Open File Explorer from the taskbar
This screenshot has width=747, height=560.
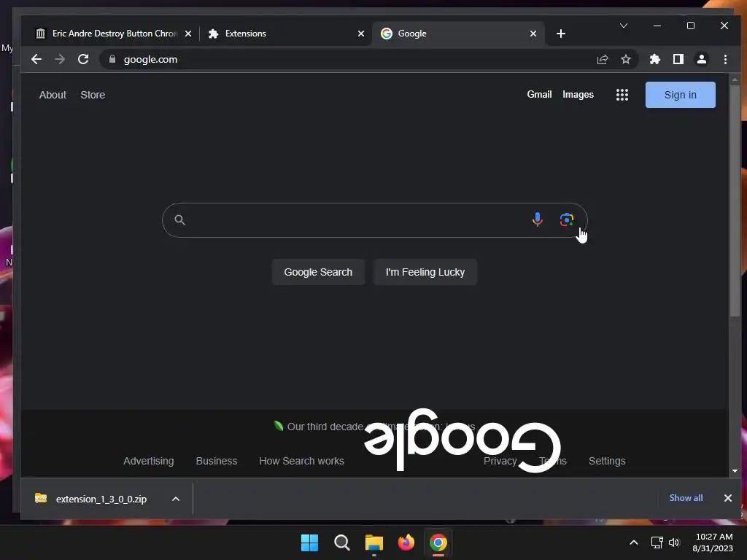tap(374, 542)
